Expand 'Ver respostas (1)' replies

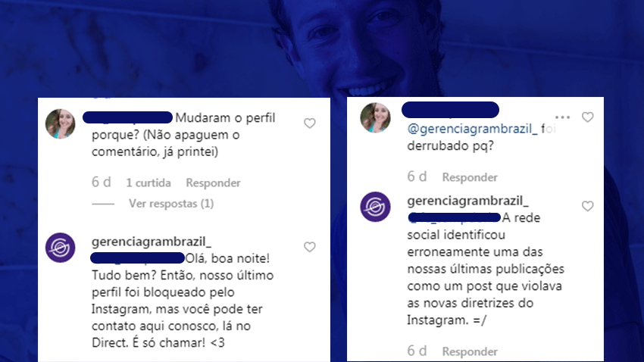click(x=171, y=204)
